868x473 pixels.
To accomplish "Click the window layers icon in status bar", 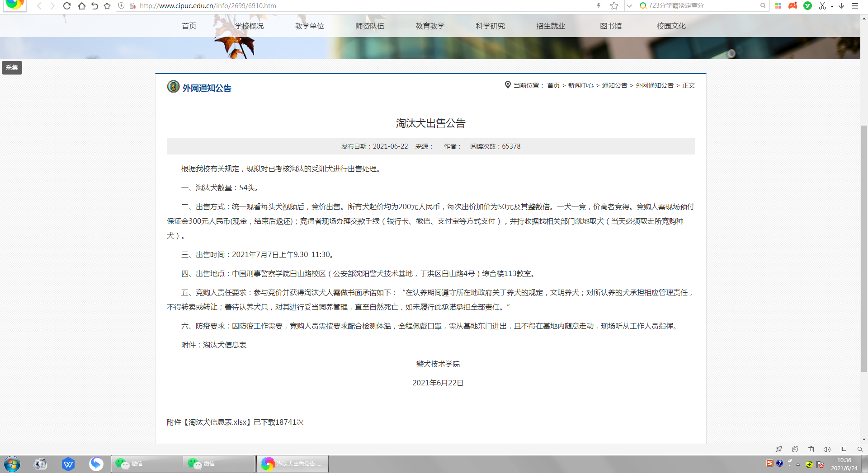I will (x=844, y=450).
